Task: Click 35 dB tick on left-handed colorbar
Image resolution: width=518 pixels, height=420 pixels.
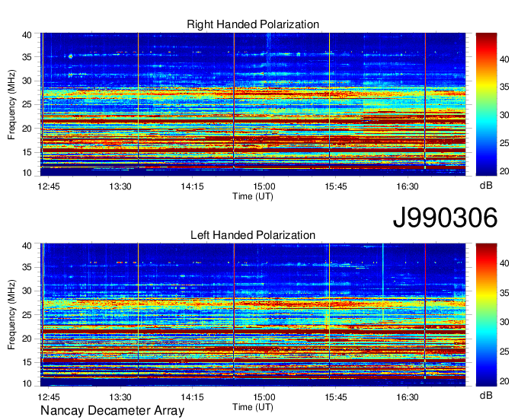Action: click(x=504, y=293)
